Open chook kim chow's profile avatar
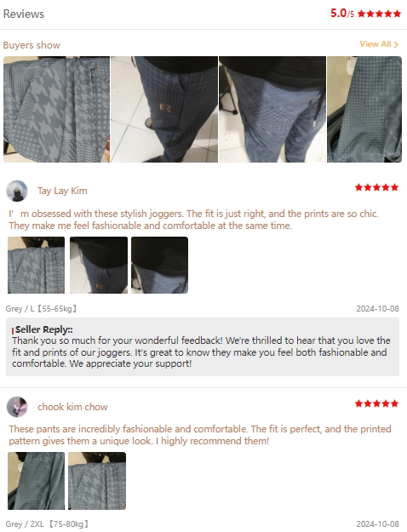The width and height of the screenshot is (407, 532). [x=17, y=407]
